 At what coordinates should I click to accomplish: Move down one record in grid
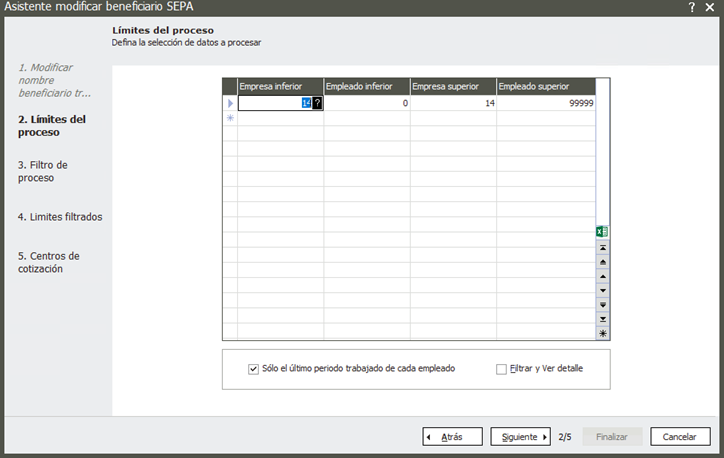point(603,290)
